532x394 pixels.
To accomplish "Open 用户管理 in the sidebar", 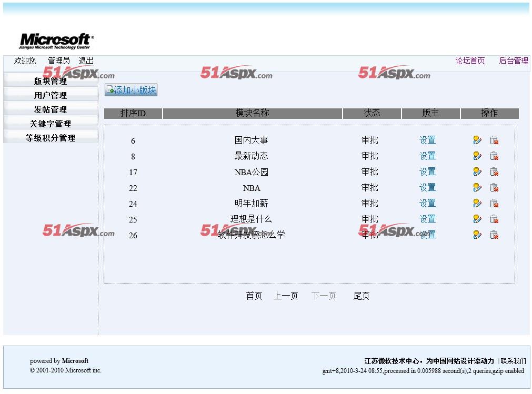I will 51,95.
